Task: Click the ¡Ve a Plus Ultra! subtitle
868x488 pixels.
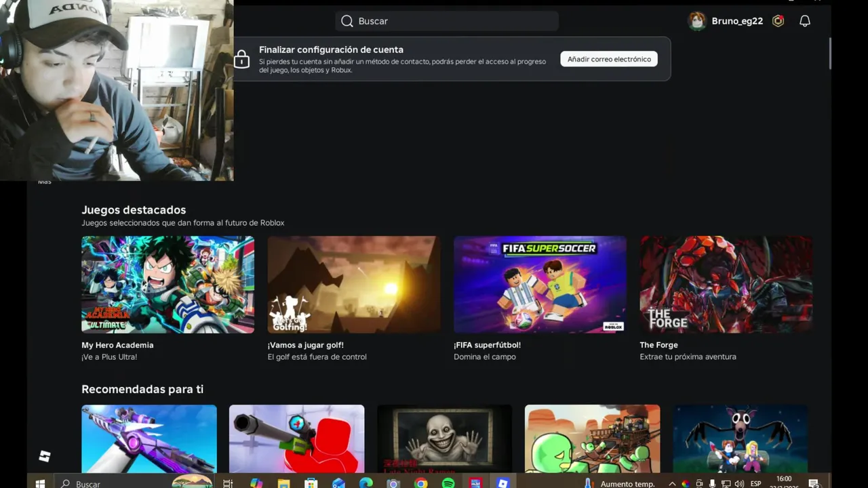Action: coord(109,357)
